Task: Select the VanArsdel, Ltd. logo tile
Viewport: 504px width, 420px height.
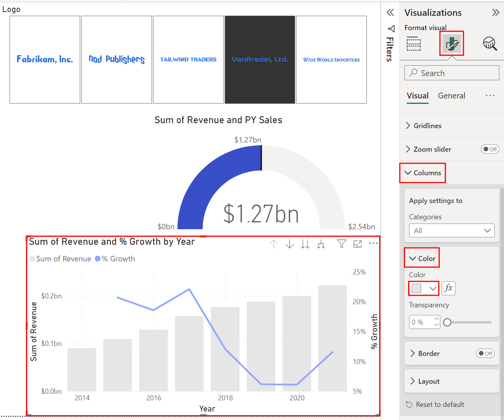Action: (260, 59)
